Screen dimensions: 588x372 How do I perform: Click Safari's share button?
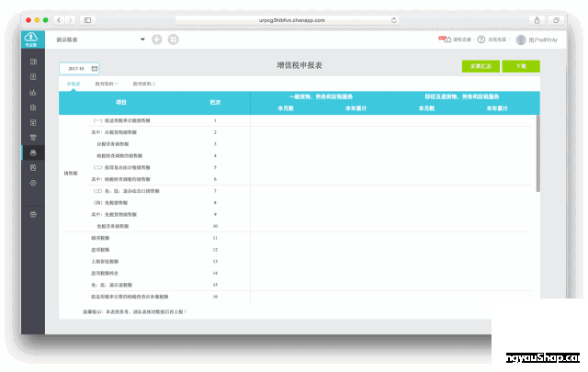click(537, 20)
